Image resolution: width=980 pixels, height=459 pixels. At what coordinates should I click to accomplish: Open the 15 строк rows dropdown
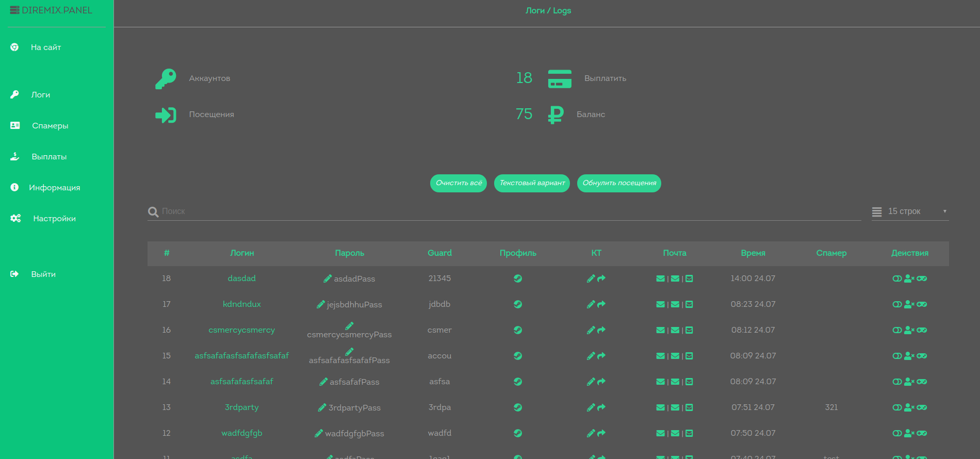tap(910, 211)
